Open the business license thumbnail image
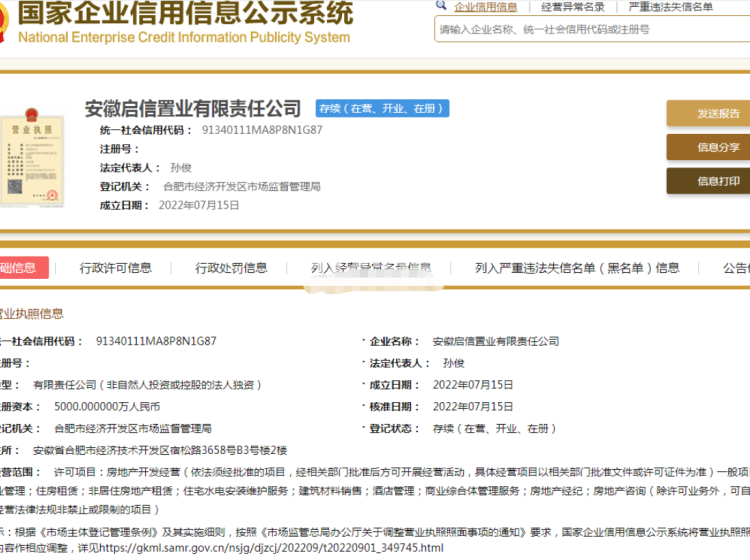Screen dimensions: 750x560 33,160
